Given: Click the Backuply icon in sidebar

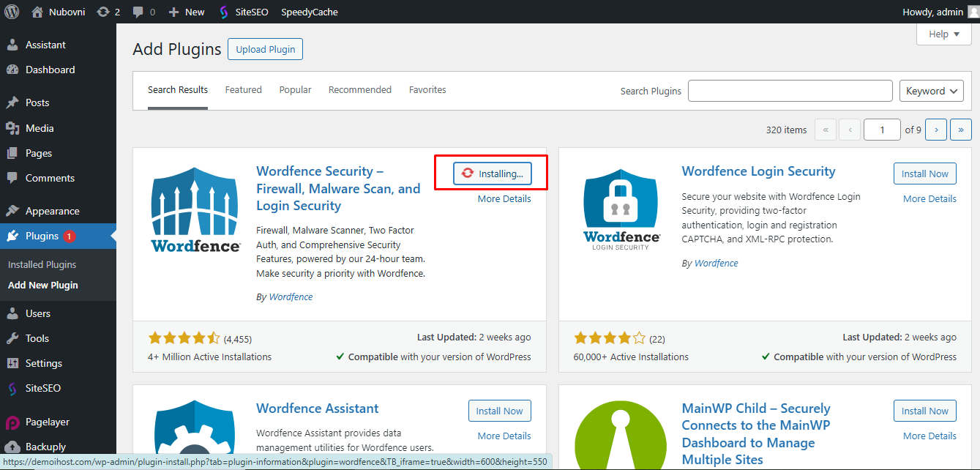Looking at the screenshot, I should 12,447.
